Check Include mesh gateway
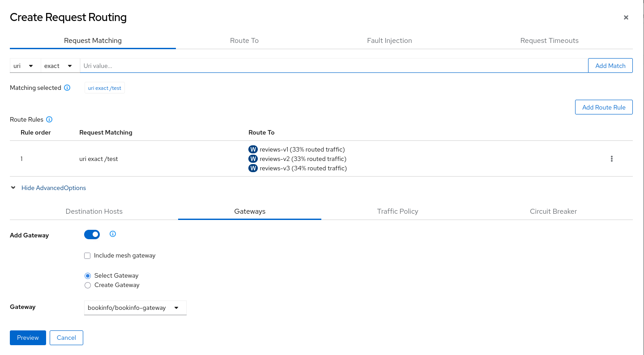The height and width of the screenshot is (355, 644). click(87, 256)
